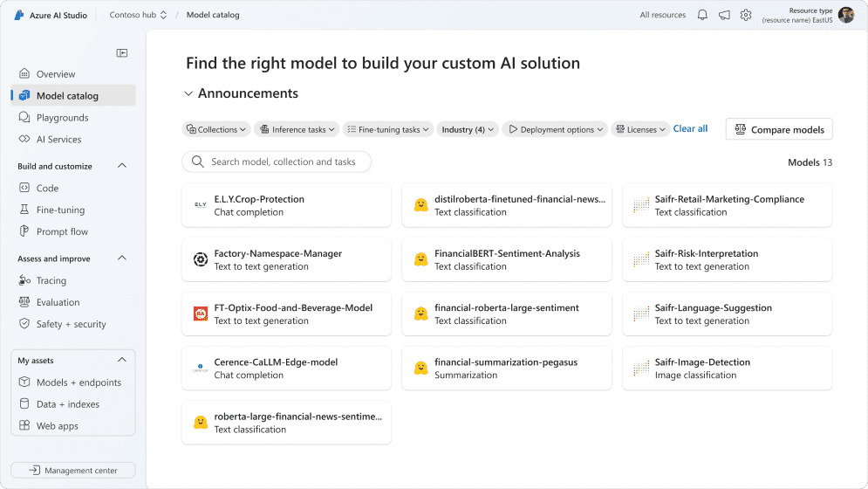868x489 pixels.
Task: Click the Saifr-Image-Detection dotted logo
Action: click(641, 368)
